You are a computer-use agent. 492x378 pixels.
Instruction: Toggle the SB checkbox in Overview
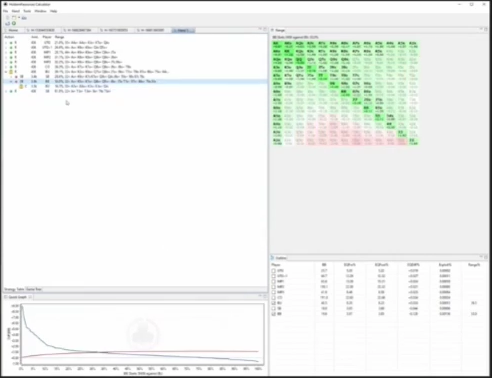pyautogui.click(x=274, y=308)
